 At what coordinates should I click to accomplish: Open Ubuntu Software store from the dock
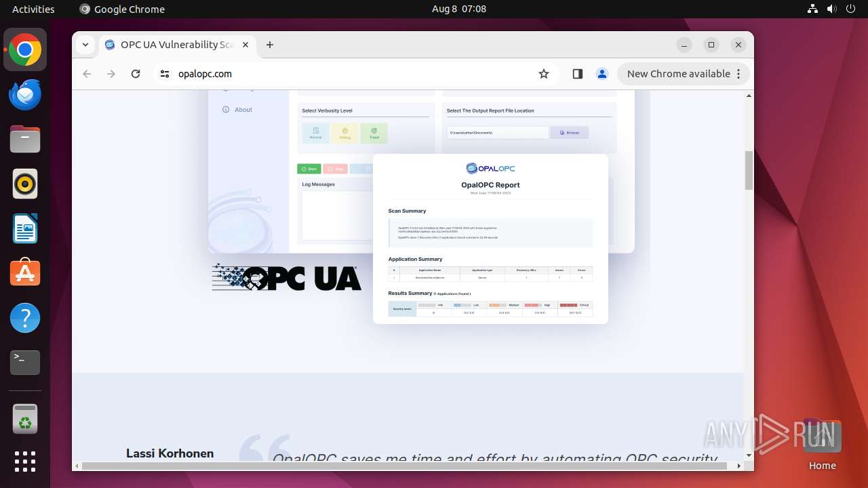click(25, 273)
